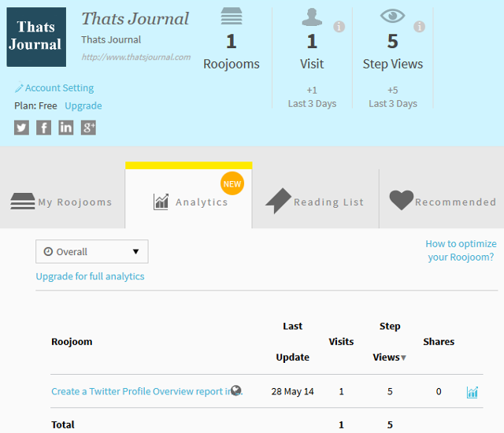Click the Step Views eye icon
The width and height of the screenshot is (504, 433).
pos(393,16)
